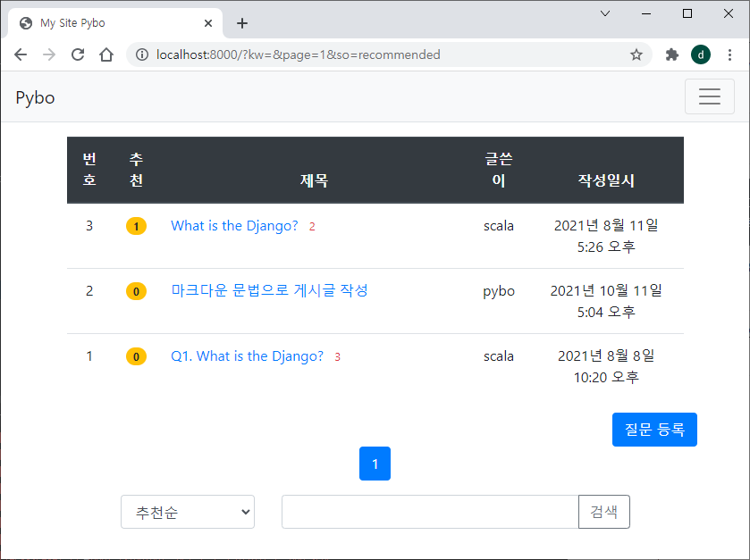This screenshot has height=560, width=750.
Task: Click the badge 0 in pybo row
Action: [136, 291]
